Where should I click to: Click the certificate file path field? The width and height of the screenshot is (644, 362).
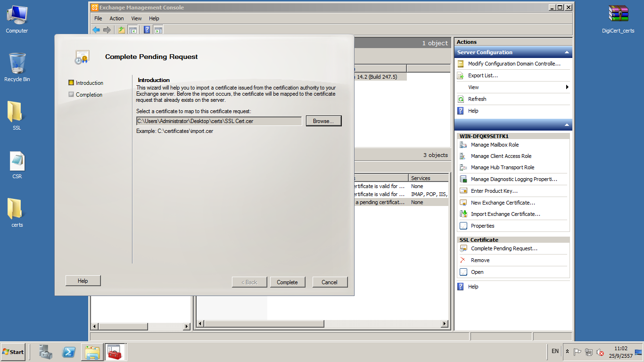tap(219, 121)
